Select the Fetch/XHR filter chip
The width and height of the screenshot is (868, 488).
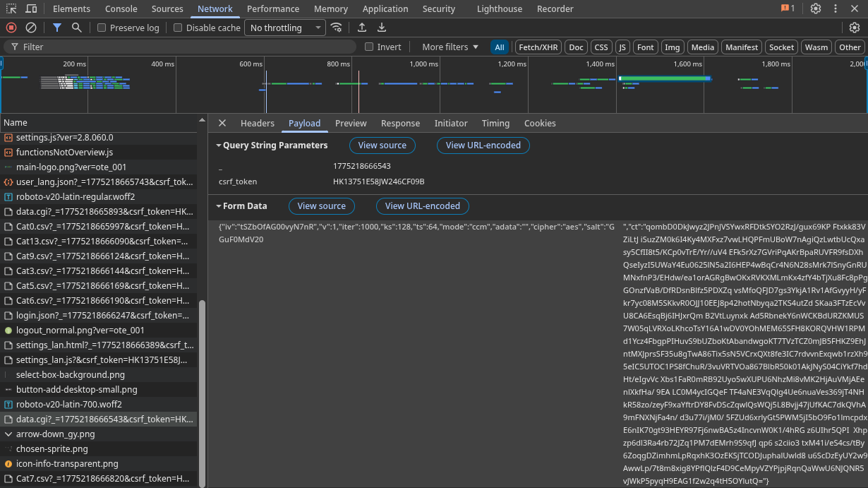[x=538, y=47]
